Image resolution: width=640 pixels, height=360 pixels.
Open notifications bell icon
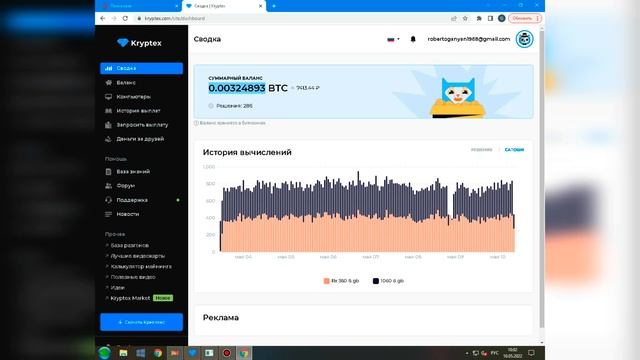click(x=413, y=39)
